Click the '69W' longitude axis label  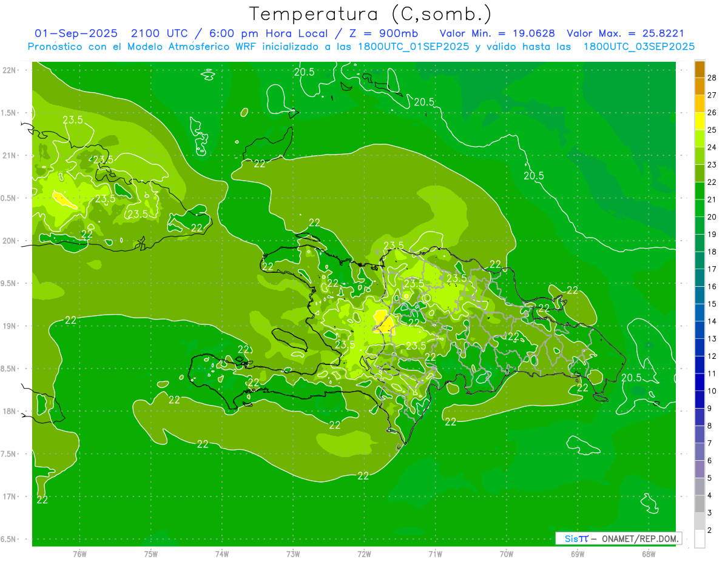point(578,554)
